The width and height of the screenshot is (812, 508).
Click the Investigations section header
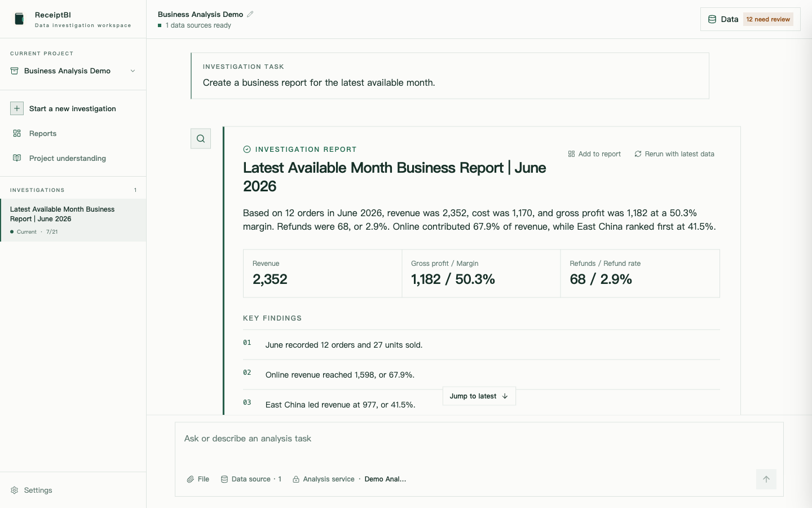click(x=73, y=190)
